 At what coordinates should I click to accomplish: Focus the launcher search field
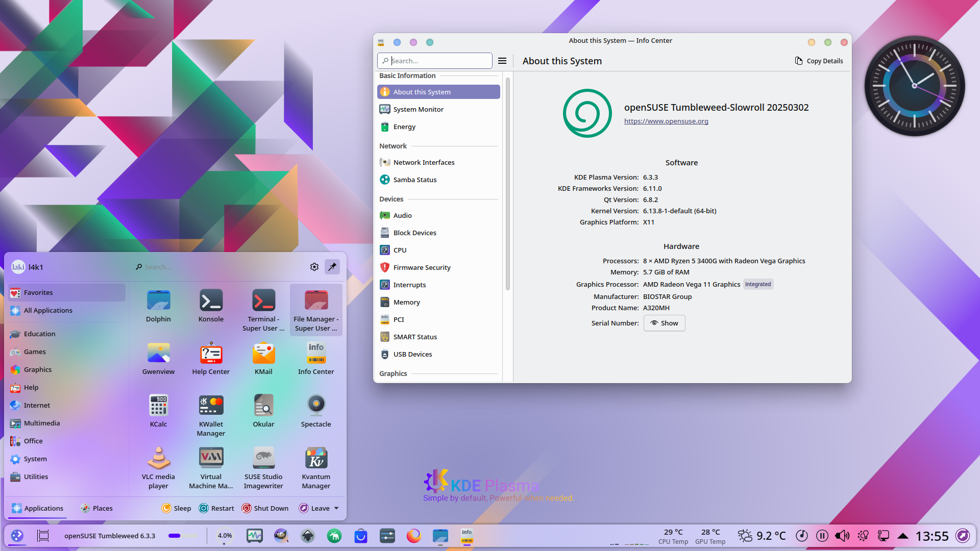tap(219, 267)
